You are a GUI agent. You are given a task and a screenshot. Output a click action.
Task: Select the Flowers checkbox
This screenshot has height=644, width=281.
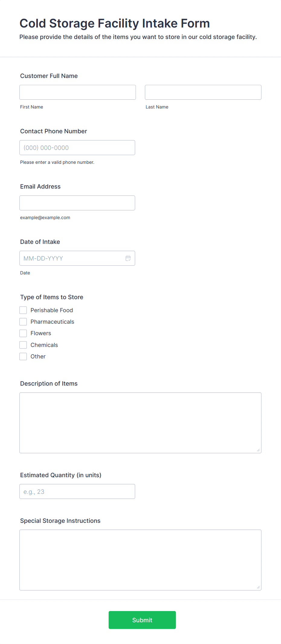click(x=23, y=333)
